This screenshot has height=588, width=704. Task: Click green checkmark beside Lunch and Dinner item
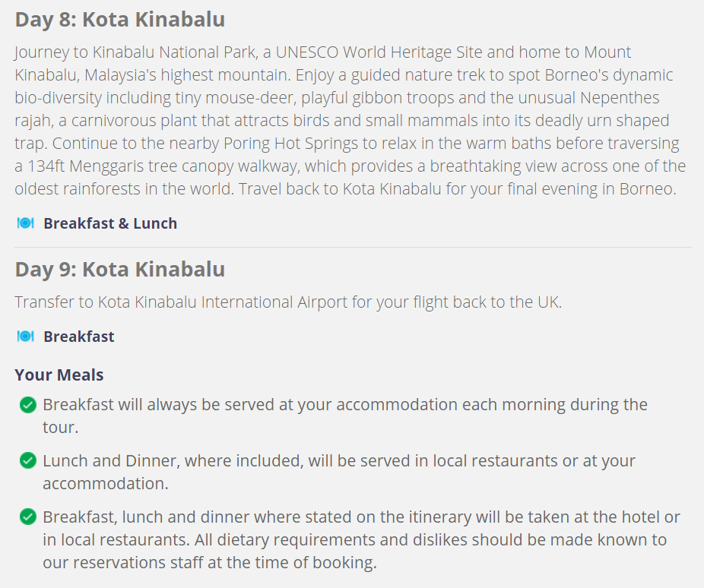click(28, 460)
